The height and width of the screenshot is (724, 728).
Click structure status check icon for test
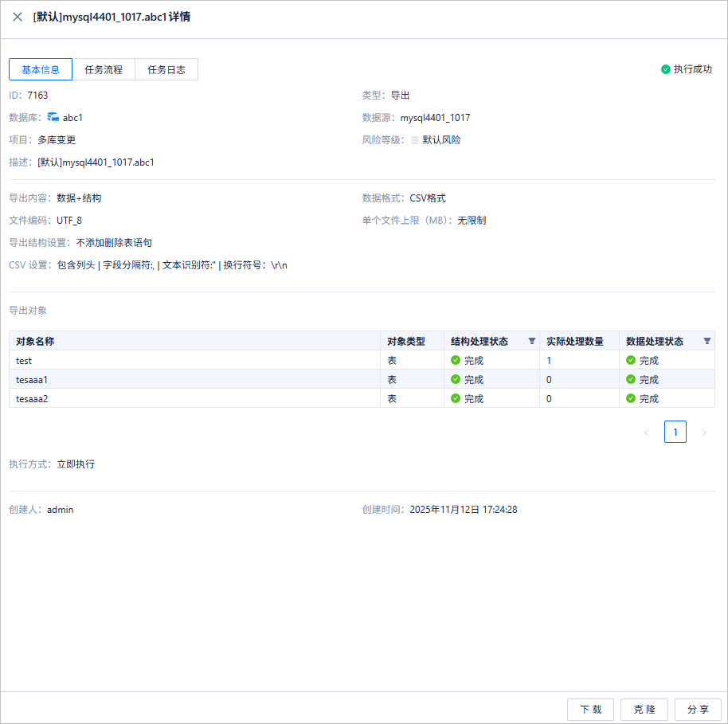tap(455, 360)
